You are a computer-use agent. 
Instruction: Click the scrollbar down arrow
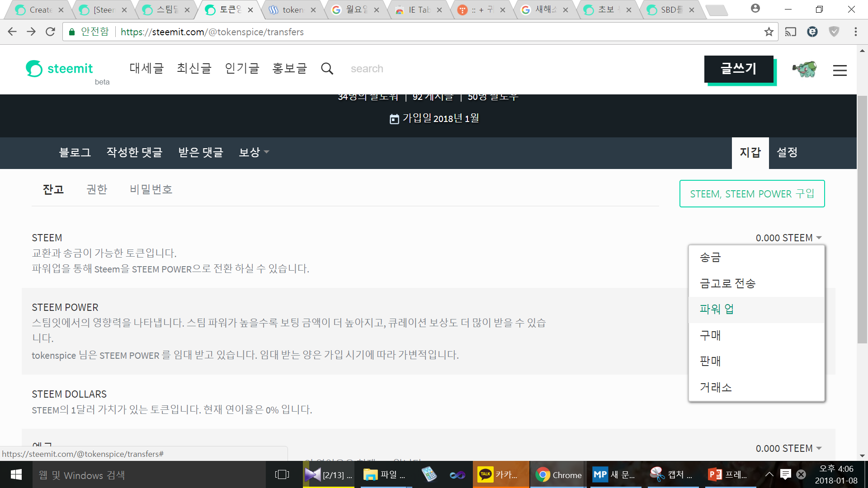[862, 455]
